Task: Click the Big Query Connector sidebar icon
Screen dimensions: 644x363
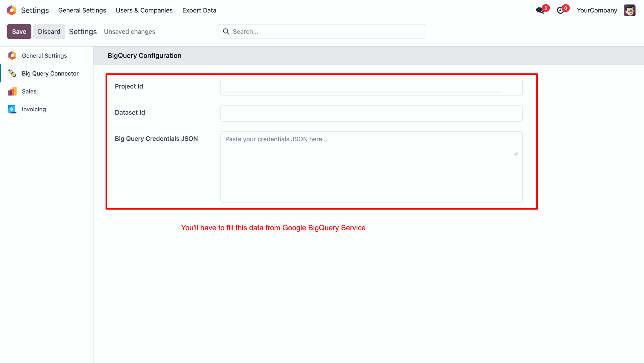Action: coord(12,73)
